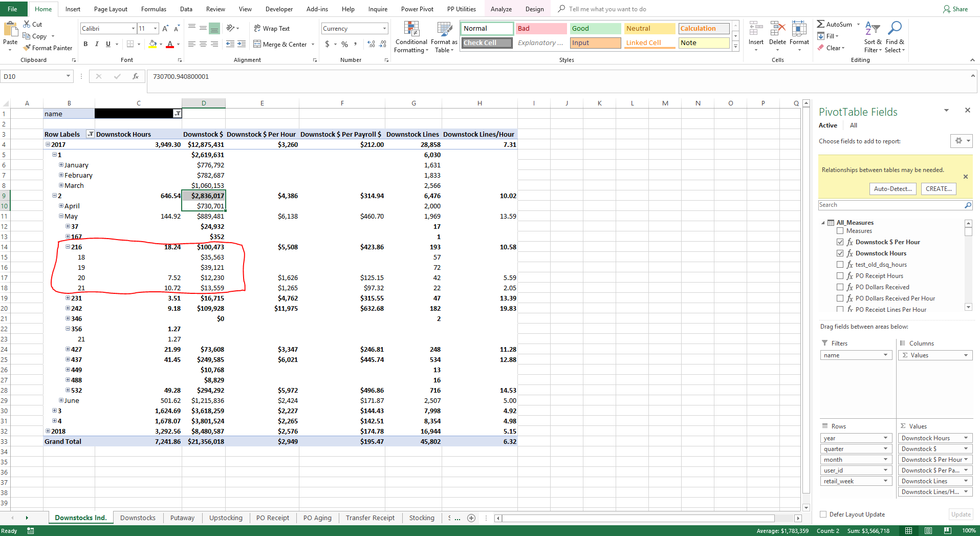Switch to the PO Aging sheet tab
980x536 pixels.
[317, 518]
